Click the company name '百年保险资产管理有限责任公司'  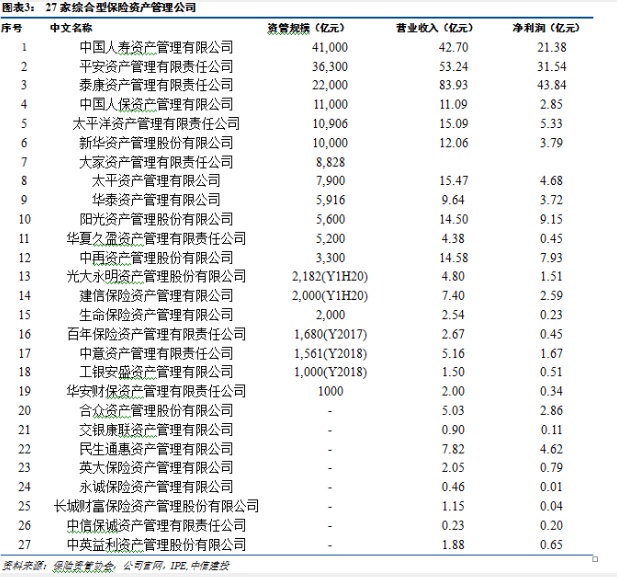click(156, 334)
